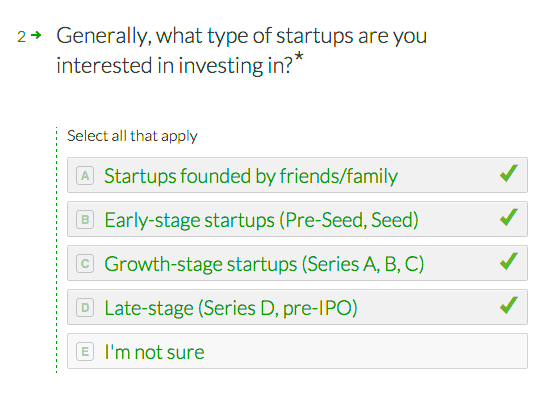548x396 pixels.
Task: Click checkmark on Late-stage option
Action: 509,305
